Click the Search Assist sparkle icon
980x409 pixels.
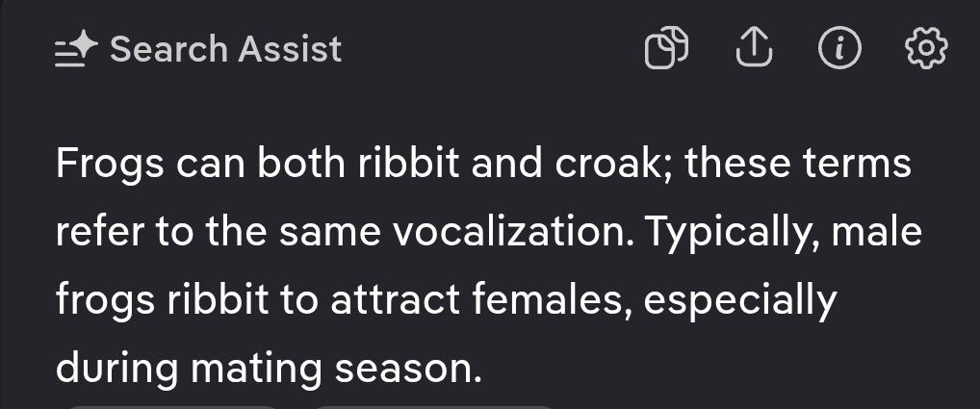76,48
